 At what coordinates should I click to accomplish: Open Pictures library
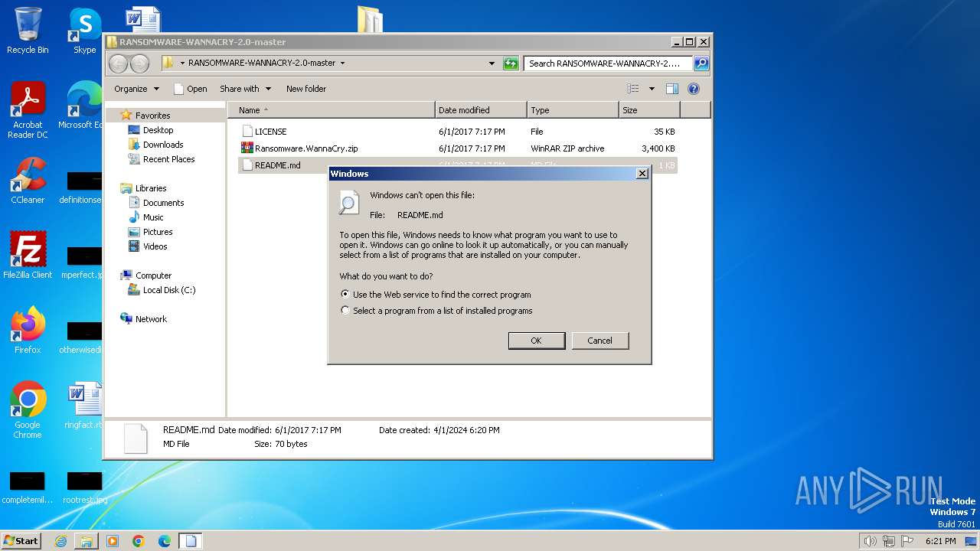point(158,232)
